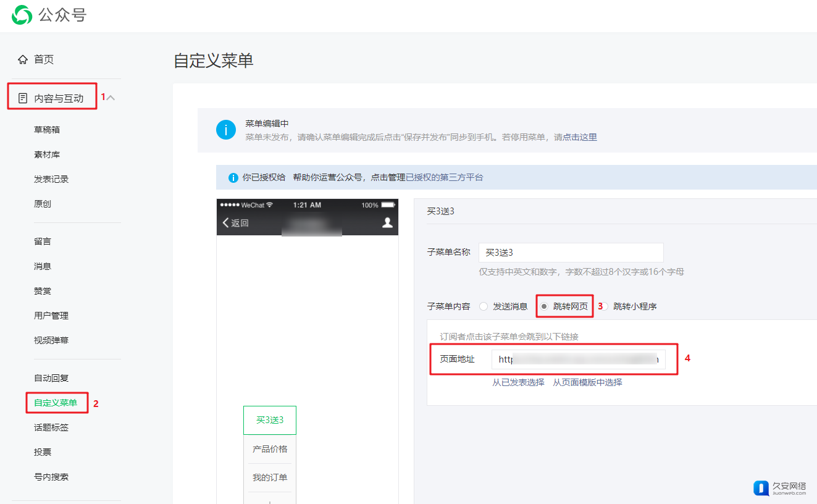This screenshot has width=817, height=504.
Task: Open 草稿箱 in the sidebar
Action: tap(47, 130)
